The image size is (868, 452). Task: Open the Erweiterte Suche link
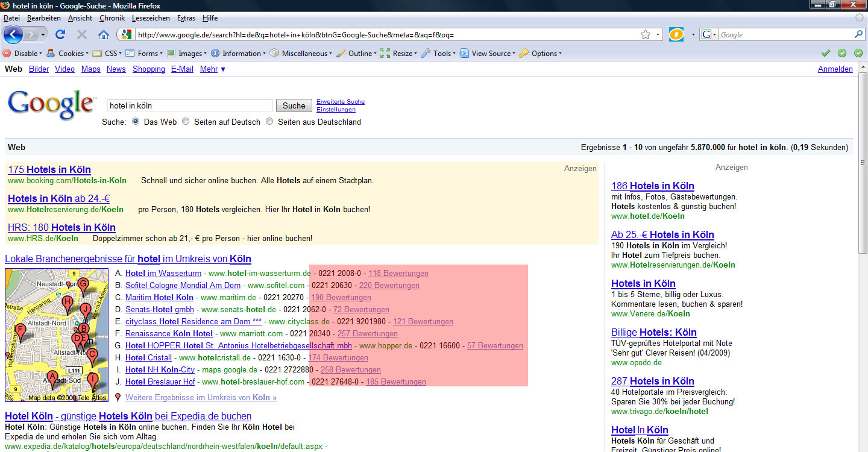341,102
